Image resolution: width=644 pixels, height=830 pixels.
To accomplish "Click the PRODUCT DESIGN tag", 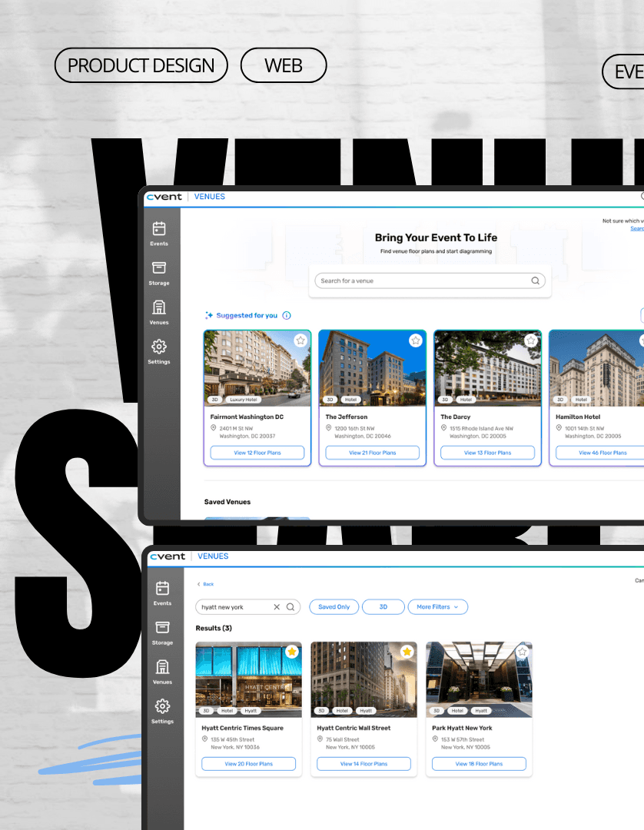I will [141, 65].
